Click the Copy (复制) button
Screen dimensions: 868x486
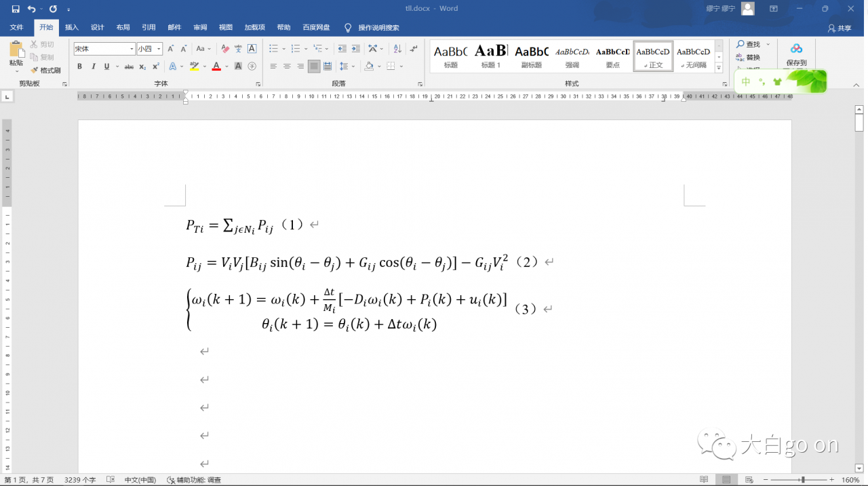[42, 58]
